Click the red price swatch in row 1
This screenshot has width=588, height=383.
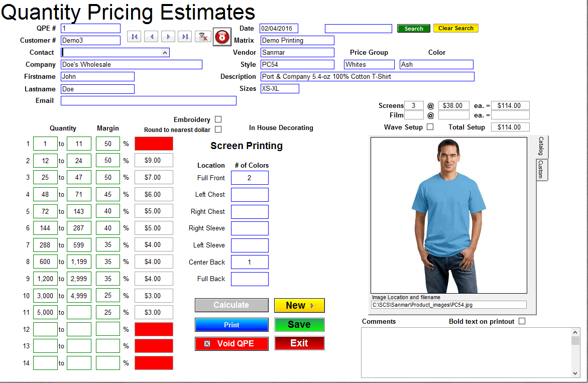(154, 144)
